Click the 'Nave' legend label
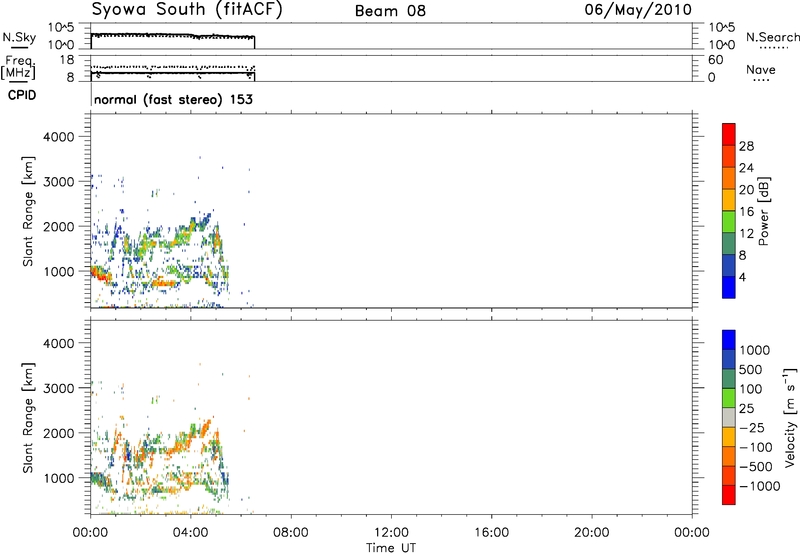800x554 pixels. coord(761,69)
